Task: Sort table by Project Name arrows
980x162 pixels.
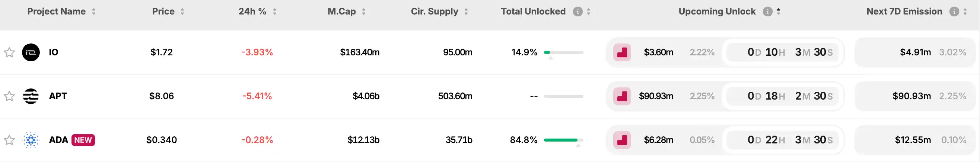Action: point(93,12)
